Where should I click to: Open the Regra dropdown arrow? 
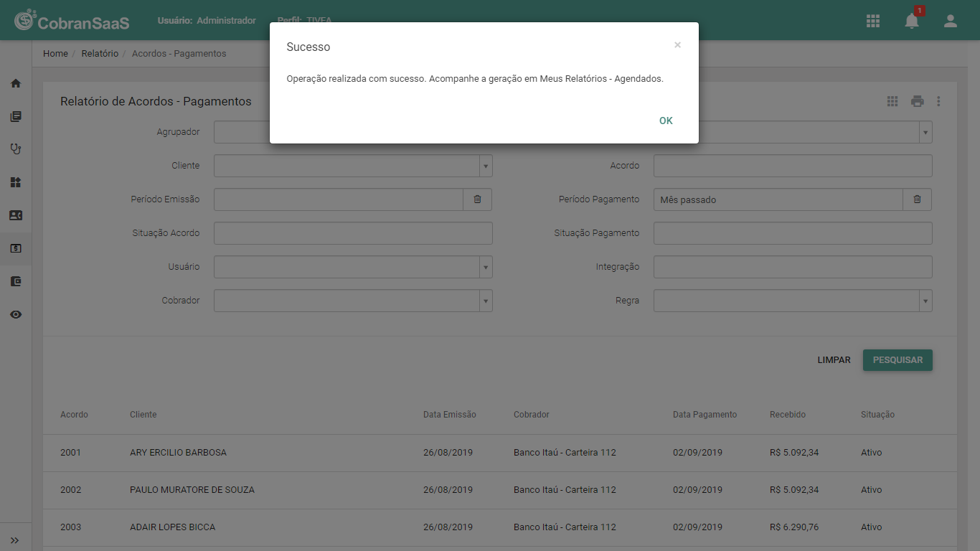click(x=925, y=301)
